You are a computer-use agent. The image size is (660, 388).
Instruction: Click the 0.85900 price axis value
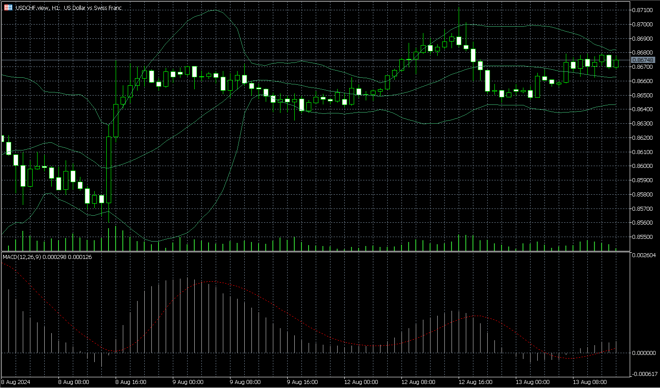click(x=643, y=181)
